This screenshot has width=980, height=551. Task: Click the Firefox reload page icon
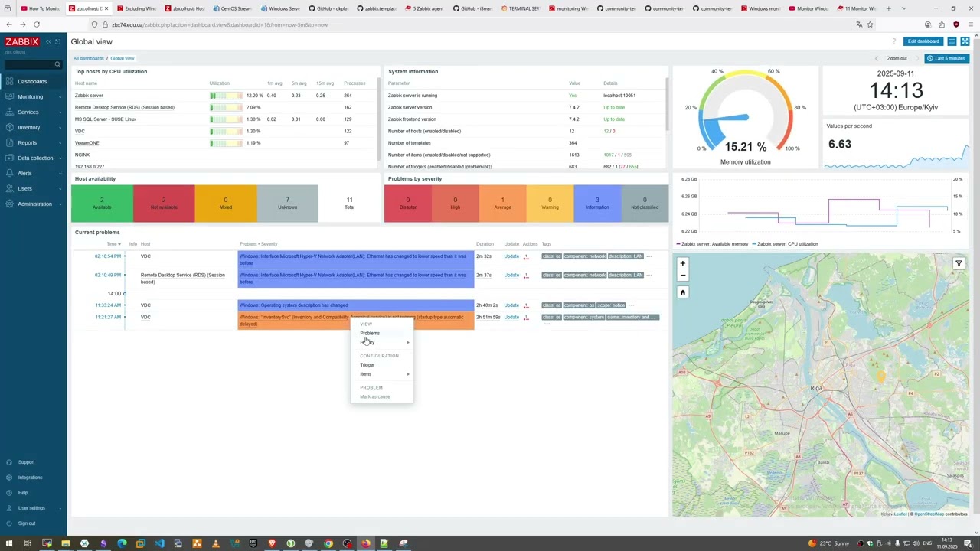36,24
